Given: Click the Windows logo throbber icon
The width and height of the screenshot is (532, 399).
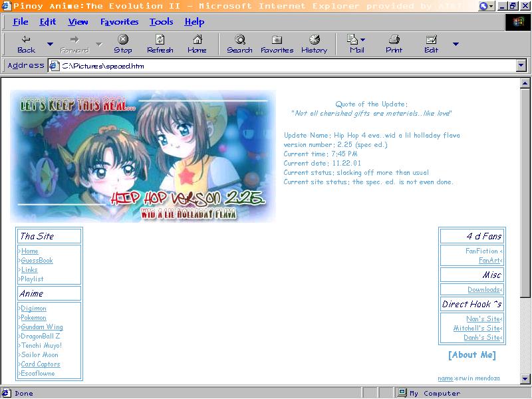Looking at the screenshot, I should coord(518,23).
